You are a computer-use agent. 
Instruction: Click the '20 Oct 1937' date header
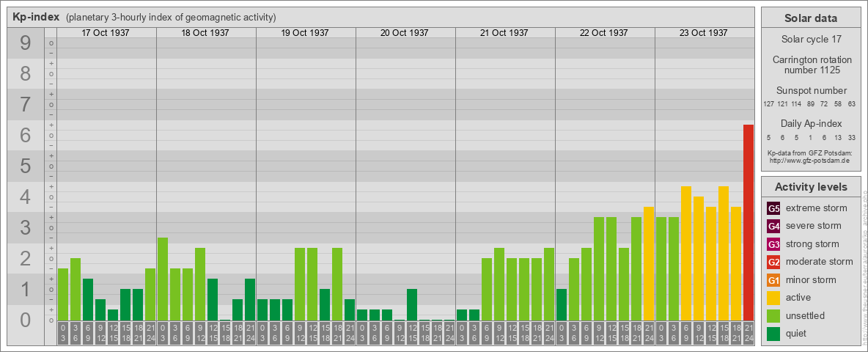[x=404, y=33]
